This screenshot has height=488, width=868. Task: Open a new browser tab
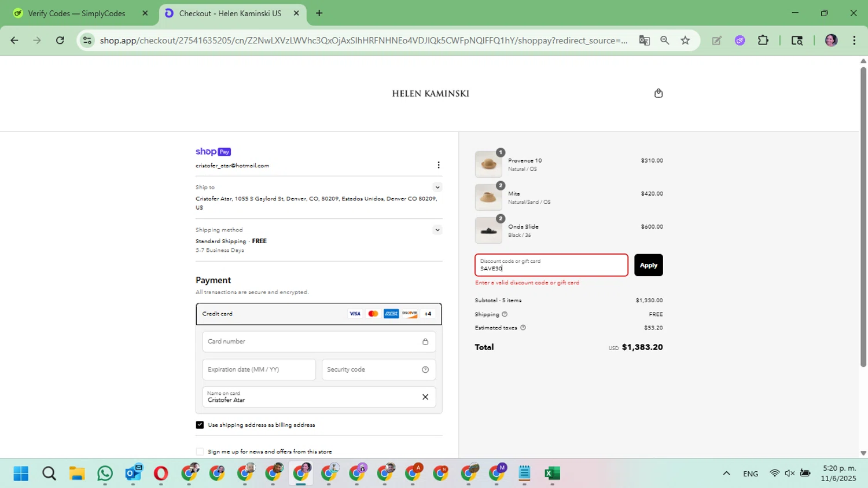319,13
